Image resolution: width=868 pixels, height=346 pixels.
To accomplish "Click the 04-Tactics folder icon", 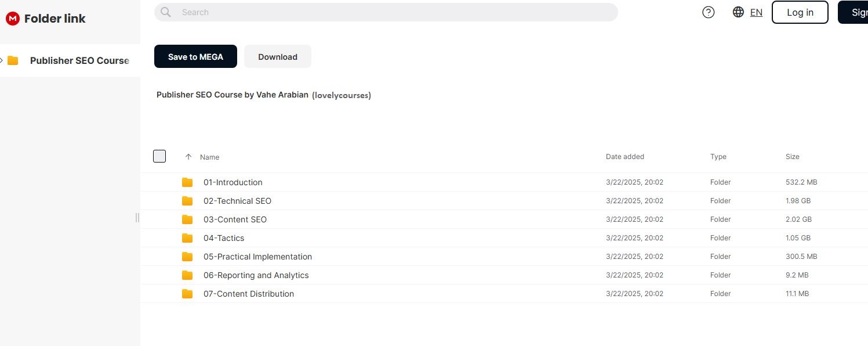I will pos(187,238).
